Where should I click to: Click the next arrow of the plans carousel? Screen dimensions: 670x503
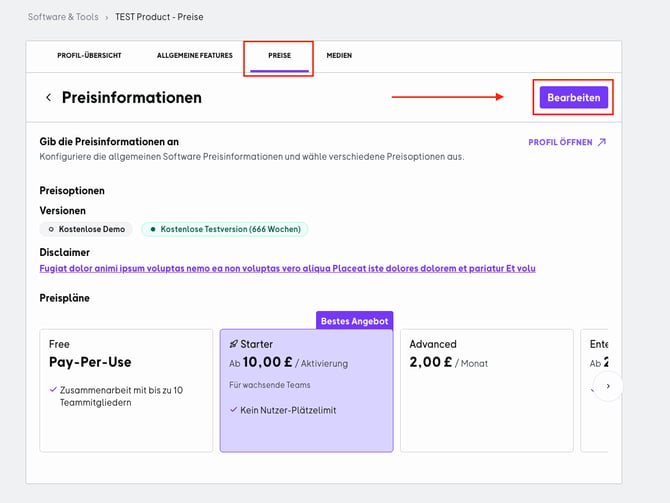coord(608,386)
